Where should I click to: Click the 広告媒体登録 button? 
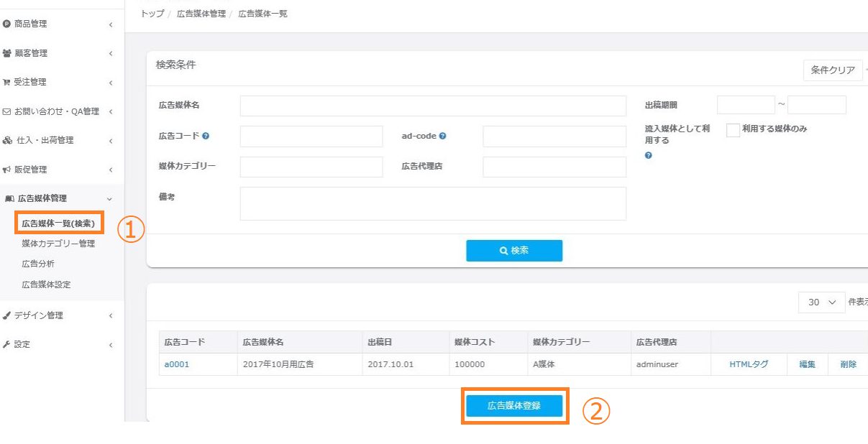(514, 406)
